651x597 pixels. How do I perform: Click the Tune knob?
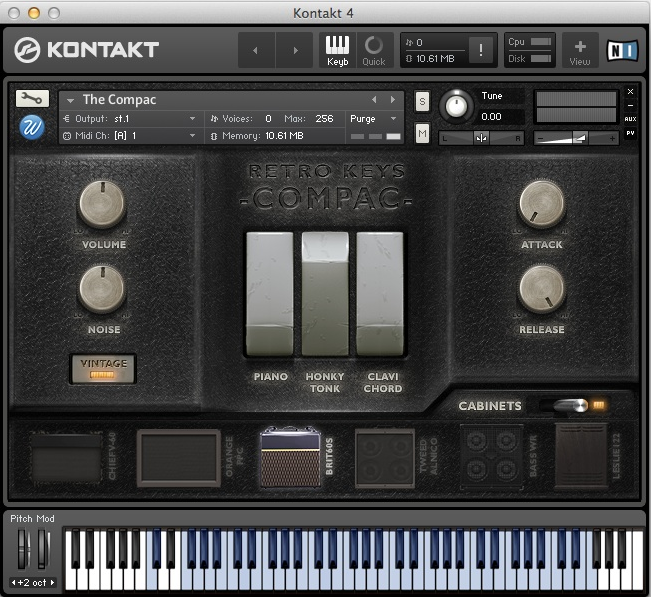(456, 106)
